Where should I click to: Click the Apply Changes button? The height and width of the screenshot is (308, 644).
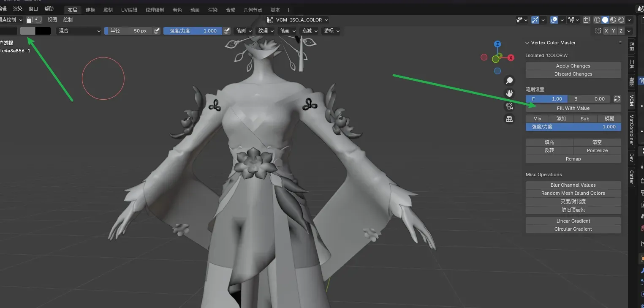[x=573, y=66]
